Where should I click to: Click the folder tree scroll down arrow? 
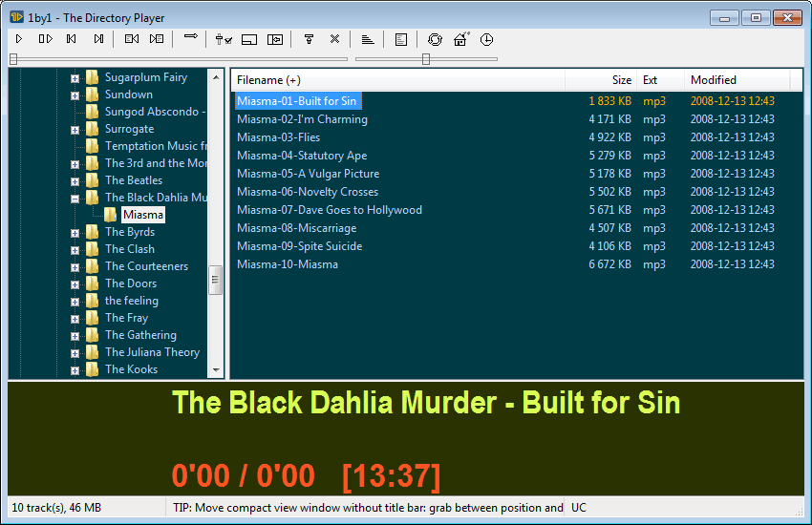point(216,370)
